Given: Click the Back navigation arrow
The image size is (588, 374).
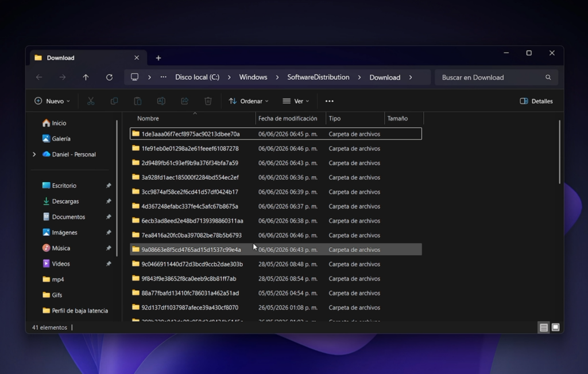Looking at the screenshot, I should point(39,77).
